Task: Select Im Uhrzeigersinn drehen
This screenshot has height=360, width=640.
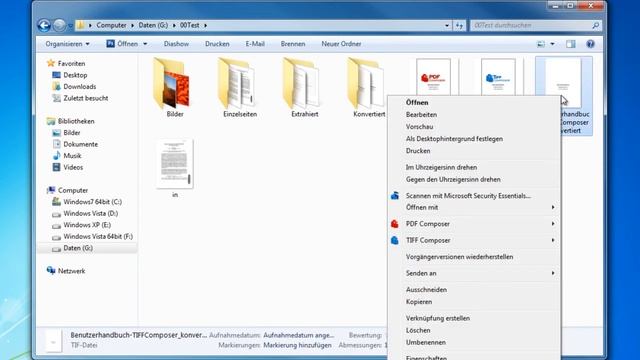Action: coord(441,167)
